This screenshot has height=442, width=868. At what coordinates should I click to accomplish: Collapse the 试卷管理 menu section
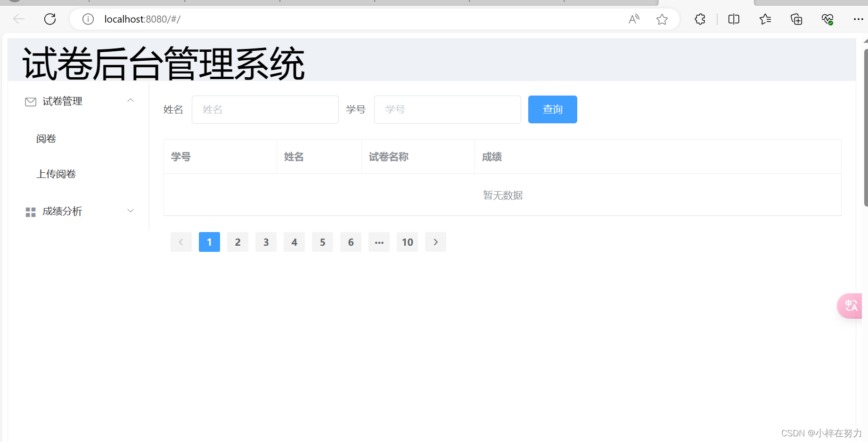[131, 100]
